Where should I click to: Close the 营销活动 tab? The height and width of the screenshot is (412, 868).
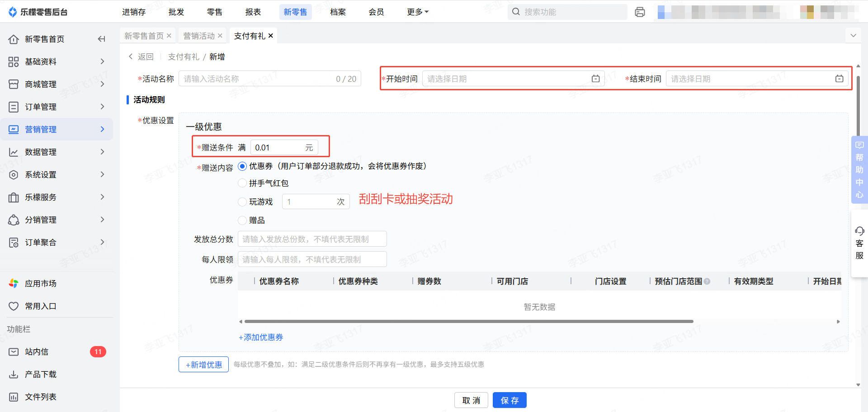click(220, 36)
